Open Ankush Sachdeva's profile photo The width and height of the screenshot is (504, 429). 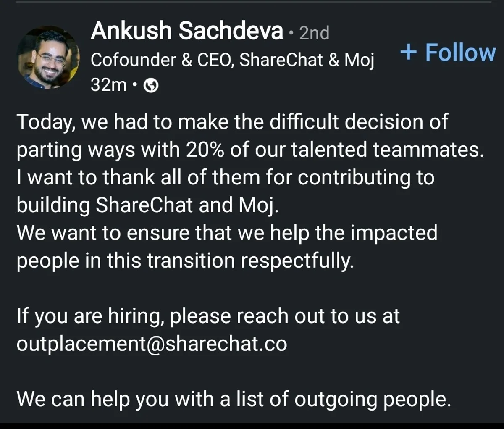[x=48, y=57]
